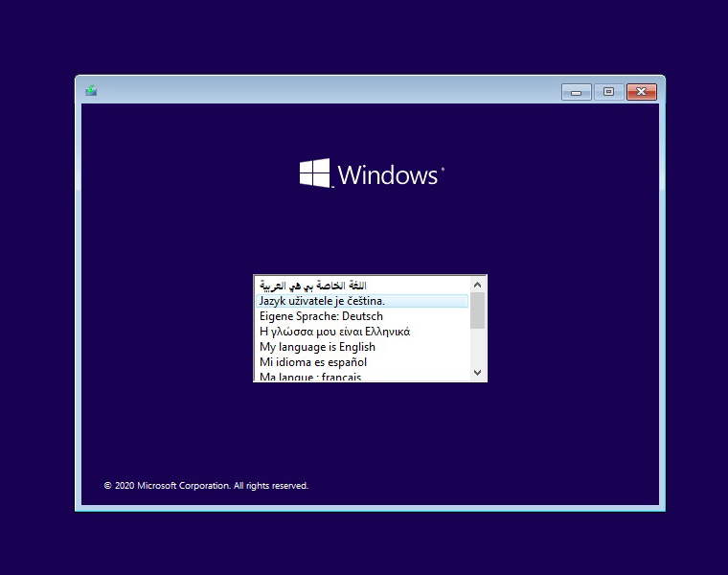Close the Windows Setup window
The image size is (728, 575).
(x=641, y=92)
